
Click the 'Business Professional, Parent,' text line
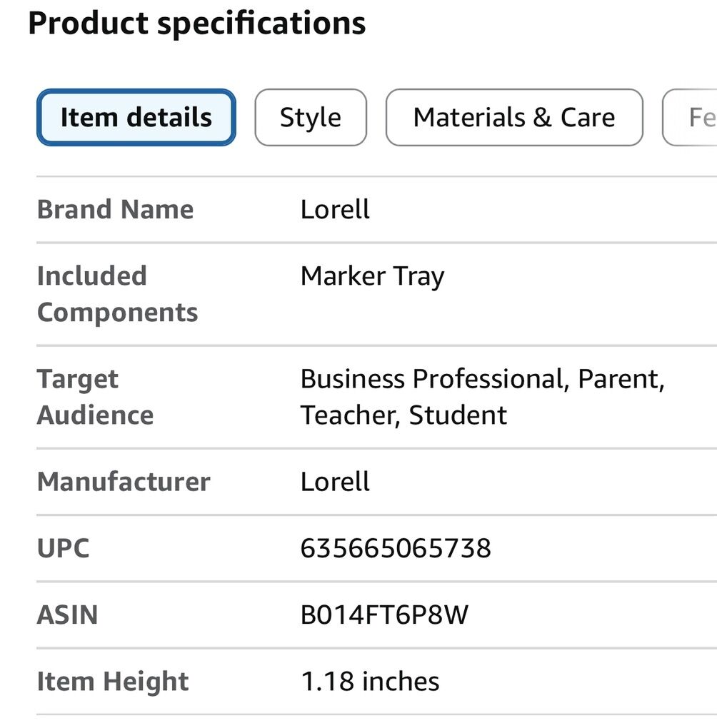tap(482, 379)
